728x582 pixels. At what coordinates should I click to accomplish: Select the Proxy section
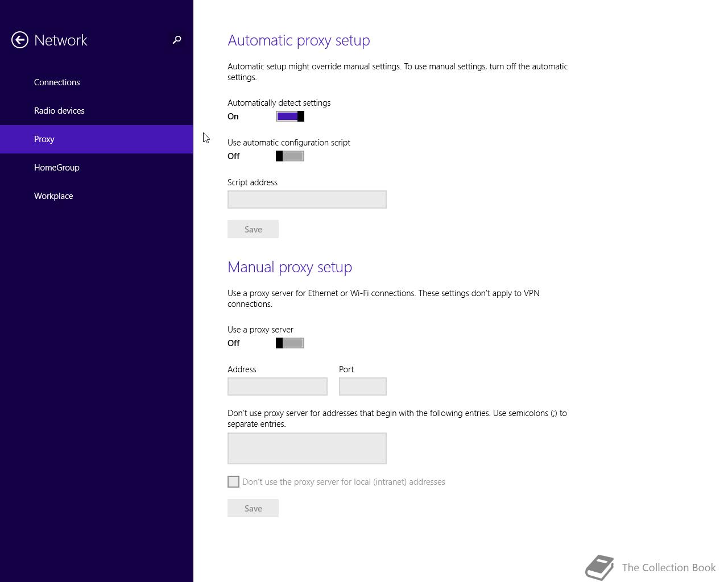[x=97, y=139]
